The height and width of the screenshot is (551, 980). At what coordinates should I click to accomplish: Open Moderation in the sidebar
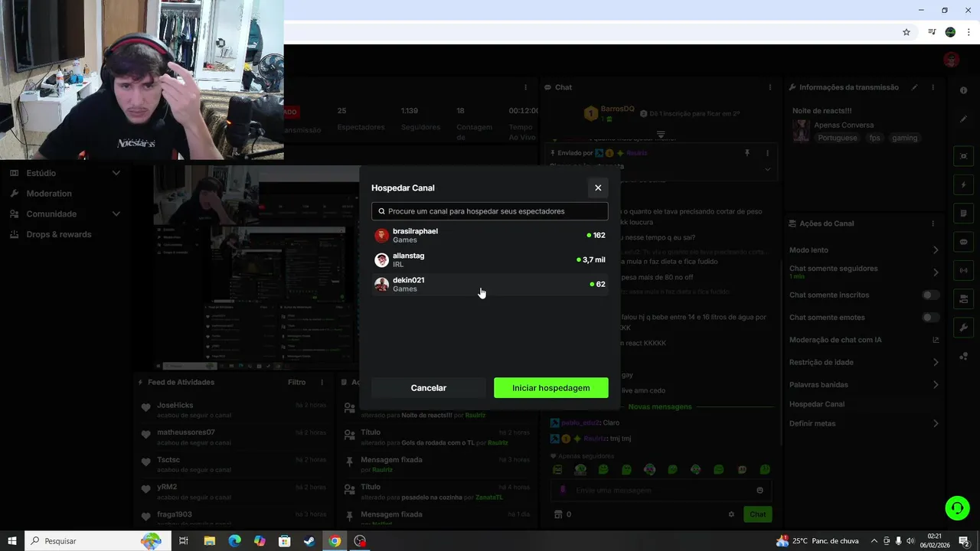[49, 194]
